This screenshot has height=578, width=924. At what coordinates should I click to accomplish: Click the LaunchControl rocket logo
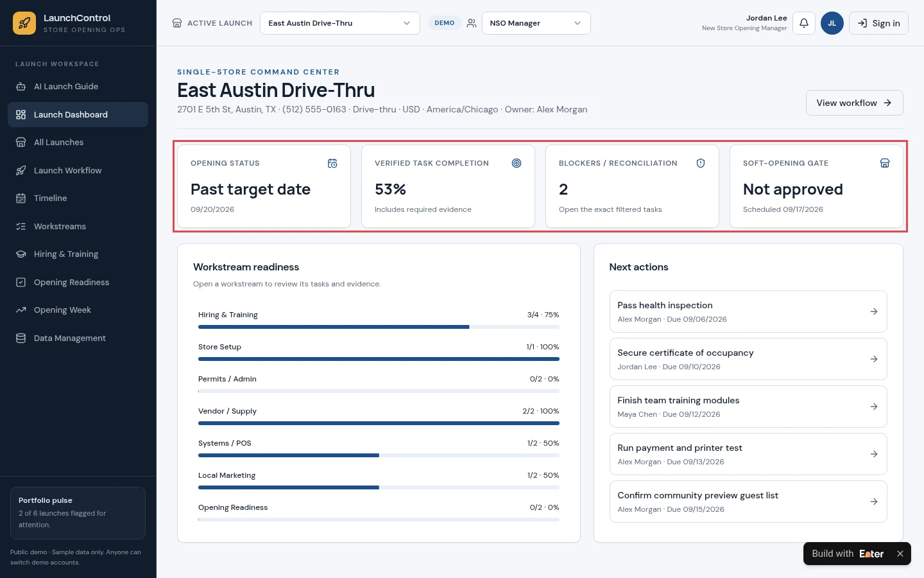pos(24,23)
